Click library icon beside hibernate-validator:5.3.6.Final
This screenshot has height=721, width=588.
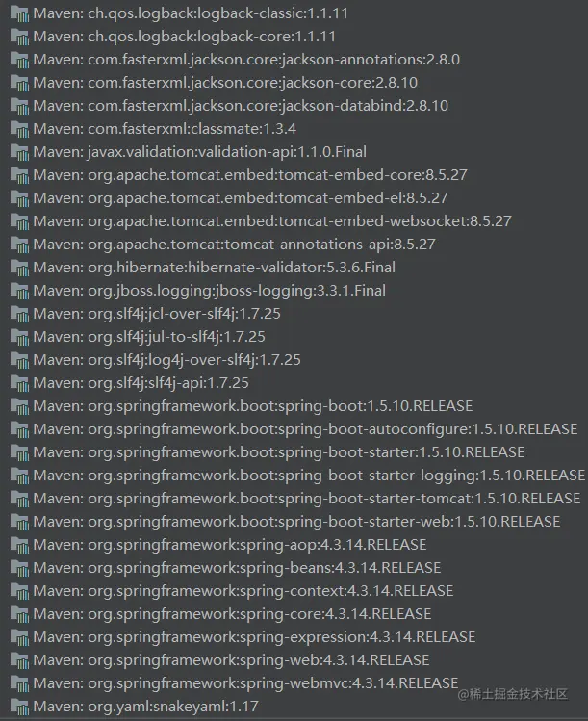point(19,268)
